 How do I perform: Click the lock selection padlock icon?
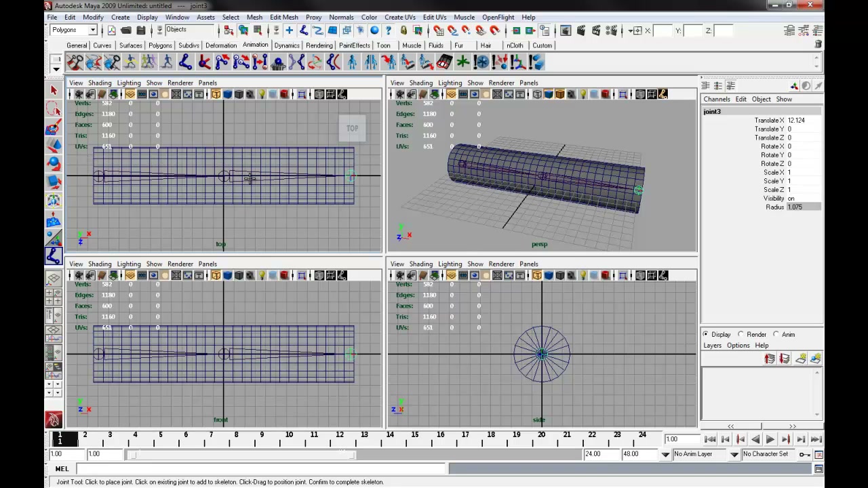[x=403, y=30]
